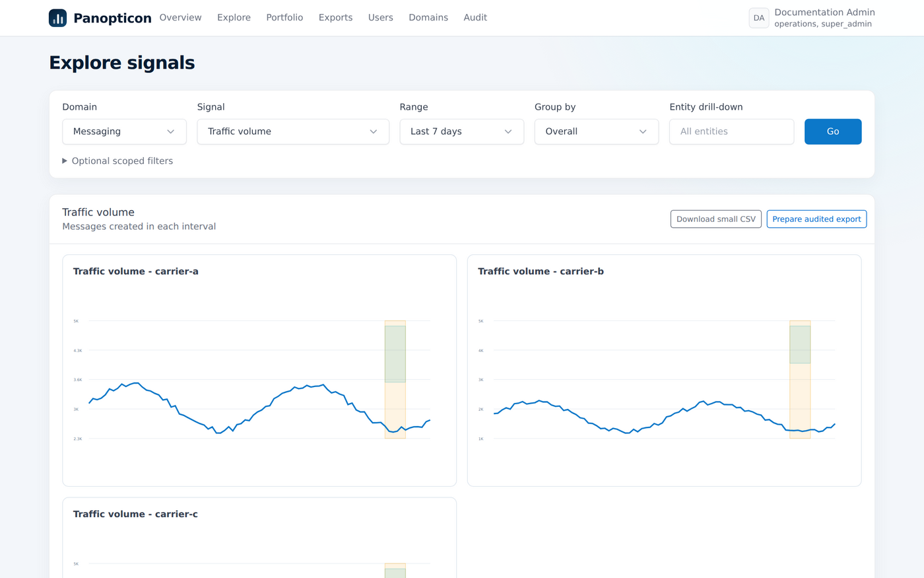Image resolution: width=924 pixels, height=578 pixels.
Task: Open the Portfolio nav item
Action: [284, 18]
